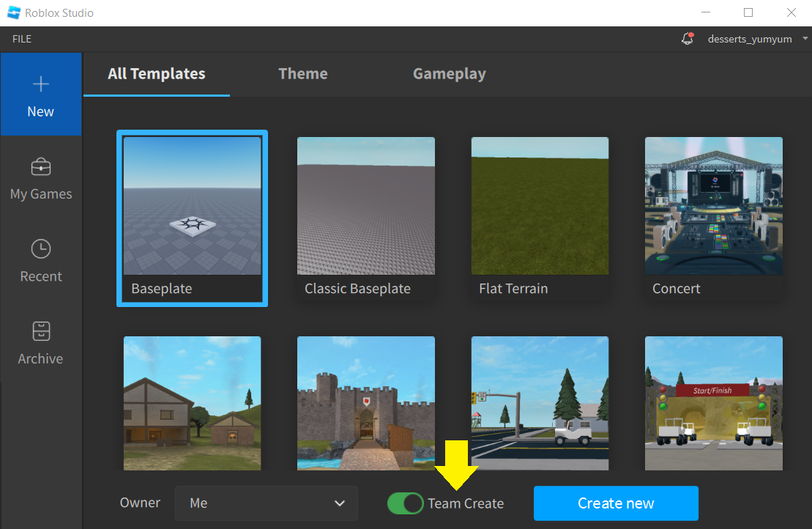Close the Roblox Studio window

(791, 12)
